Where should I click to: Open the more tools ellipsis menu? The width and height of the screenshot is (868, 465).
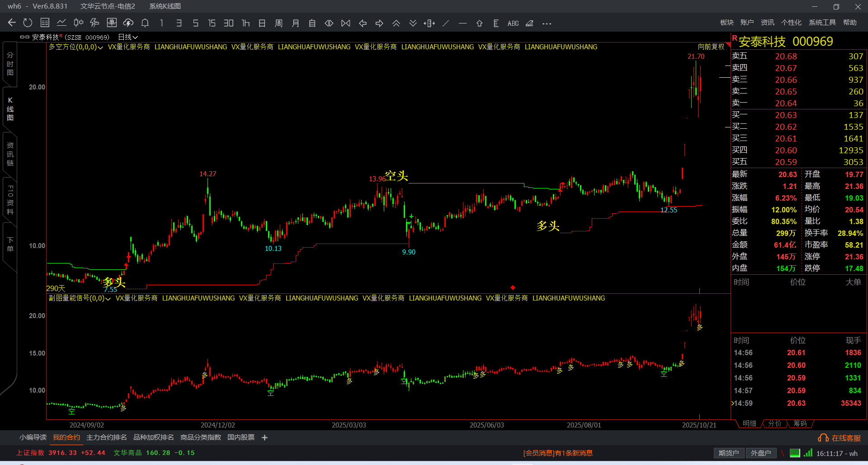[x=547, y=23]
